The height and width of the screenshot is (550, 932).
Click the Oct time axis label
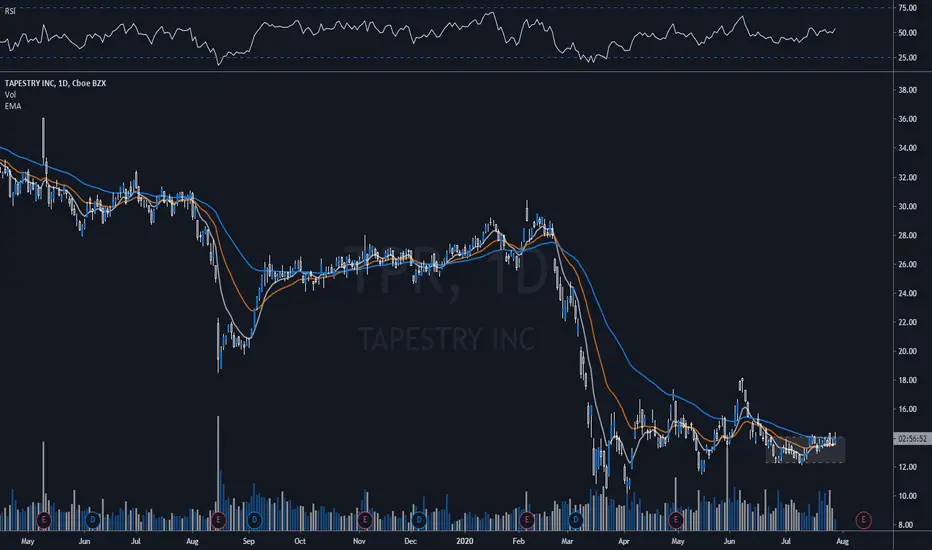tap(300, 541)
